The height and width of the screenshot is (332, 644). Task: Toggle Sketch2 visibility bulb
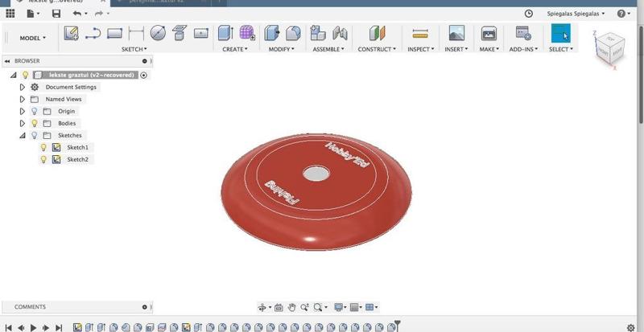[43, 159]
